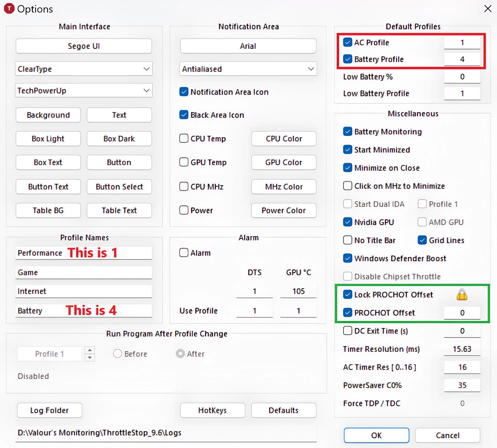Open the ClearType font rendering dropdown
Viewport: 497px width, 448px height.
84,69
